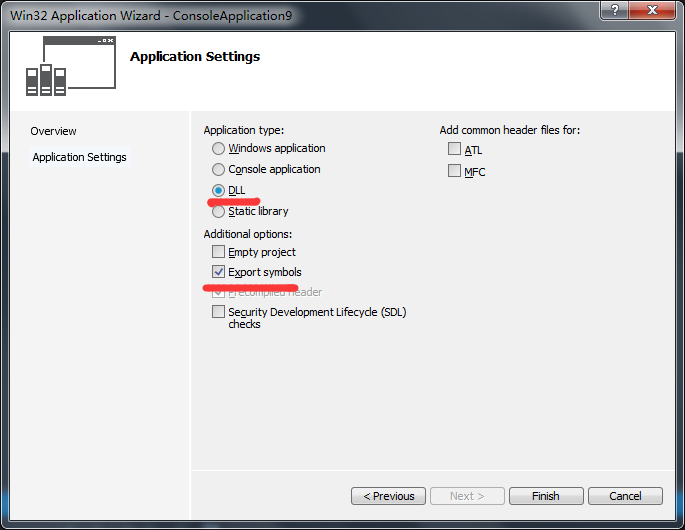685x530 pixels.
Task: Open the help question mark button
Action: coord(615,10)
